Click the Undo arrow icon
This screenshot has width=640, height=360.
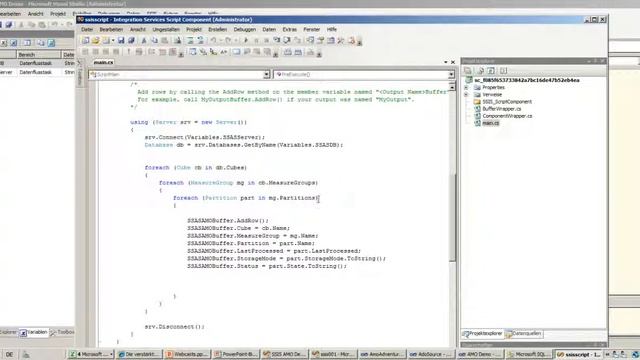(x=213, y=40)
